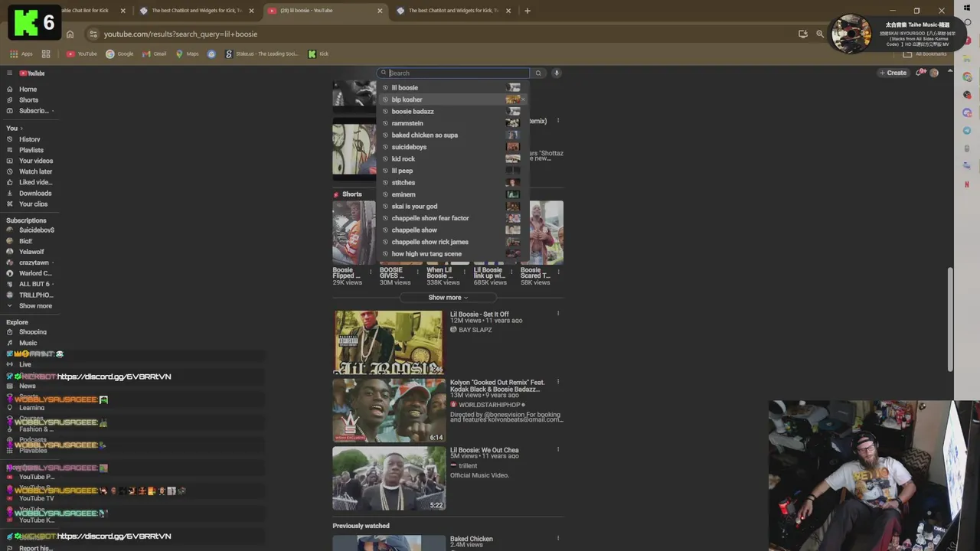
Task: Click the install app icon in the address bar
Action: click(x=802, y=34)
